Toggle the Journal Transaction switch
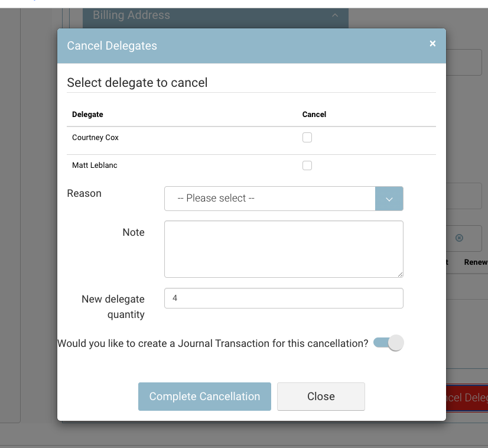 389,343
